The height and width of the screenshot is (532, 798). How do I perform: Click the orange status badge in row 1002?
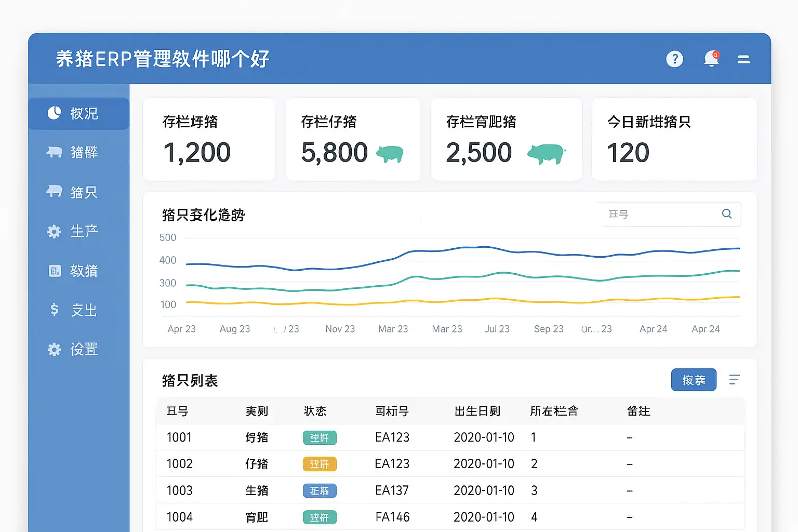click(x=320, y=464)
